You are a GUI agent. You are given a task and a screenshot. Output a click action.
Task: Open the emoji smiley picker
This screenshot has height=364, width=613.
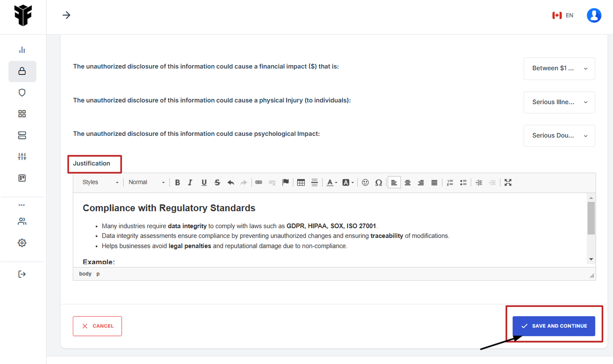tap(365, 183)
